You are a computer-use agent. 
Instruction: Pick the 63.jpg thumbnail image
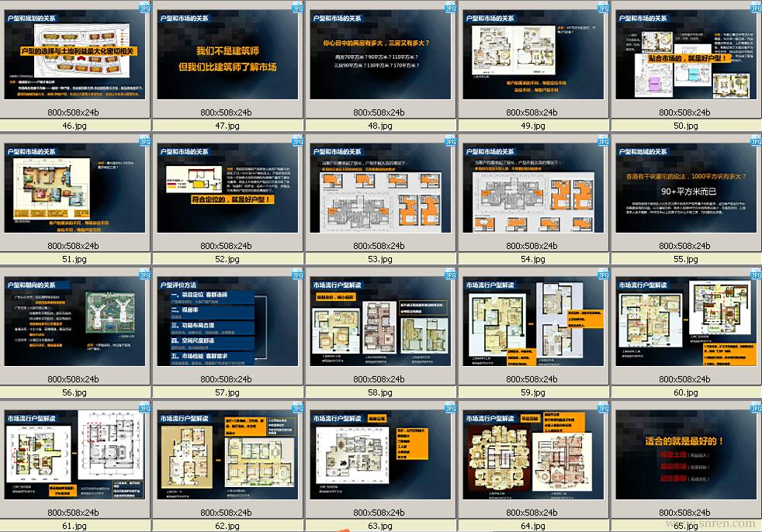click(x=380, y=454)
